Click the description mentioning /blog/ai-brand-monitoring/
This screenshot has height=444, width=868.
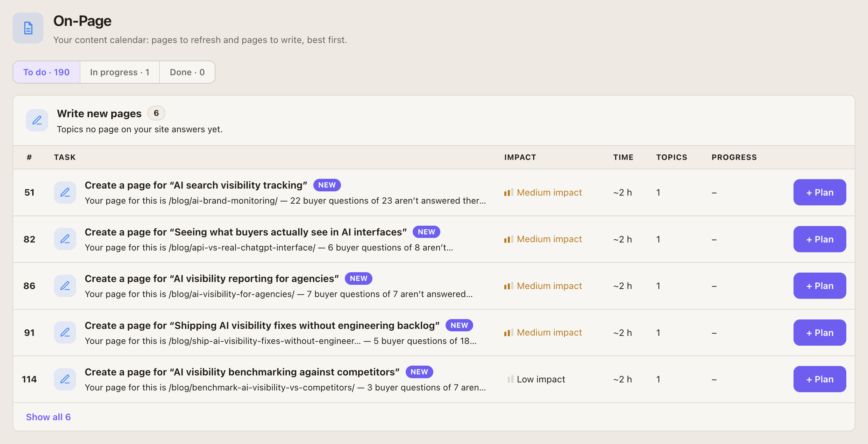pos(285,201)
